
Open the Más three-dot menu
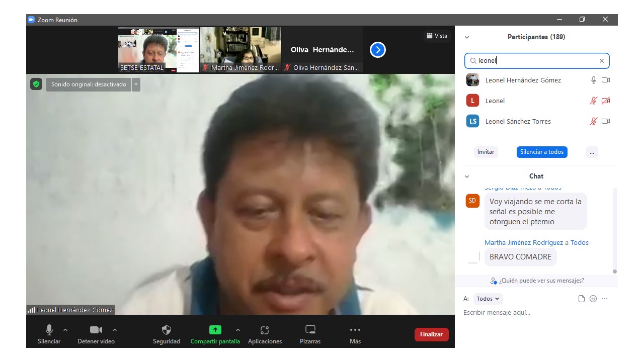[355, 330]
